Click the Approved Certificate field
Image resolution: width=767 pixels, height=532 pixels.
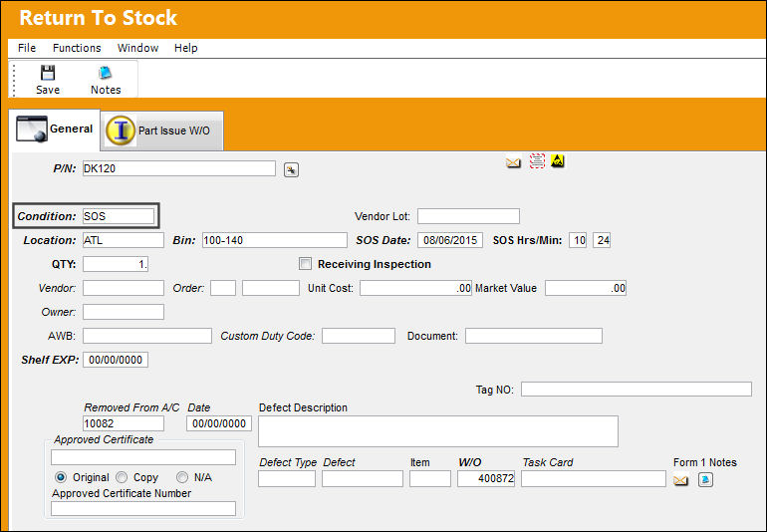(143, 457)
